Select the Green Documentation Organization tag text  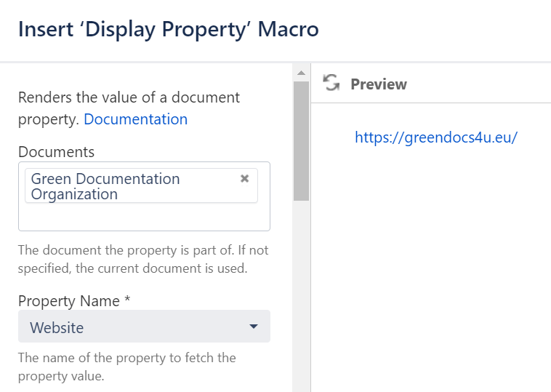[105, 186]
